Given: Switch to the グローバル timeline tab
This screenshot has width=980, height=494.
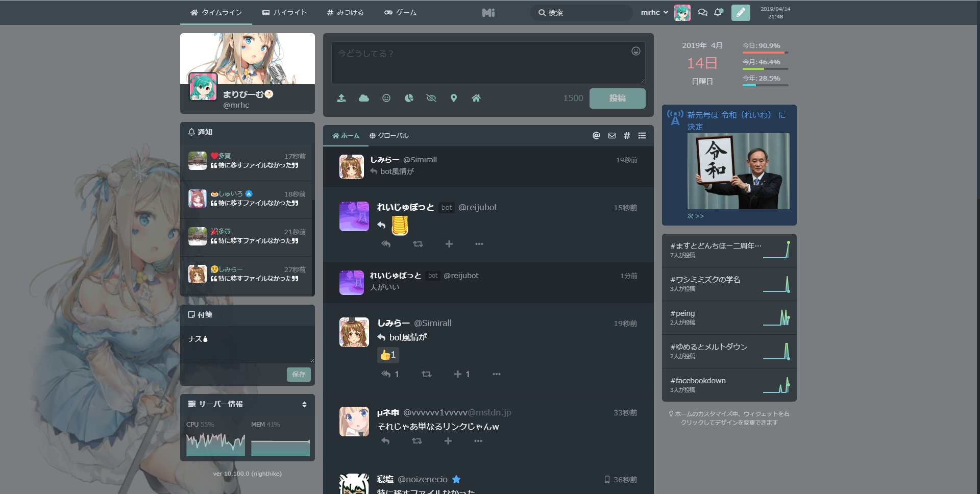Looking at the screenshot, I should 389,136.
